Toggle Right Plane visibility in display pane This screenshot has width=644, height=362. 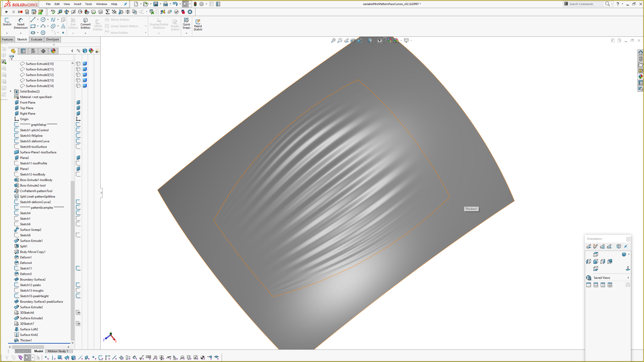tap(78, 113)
